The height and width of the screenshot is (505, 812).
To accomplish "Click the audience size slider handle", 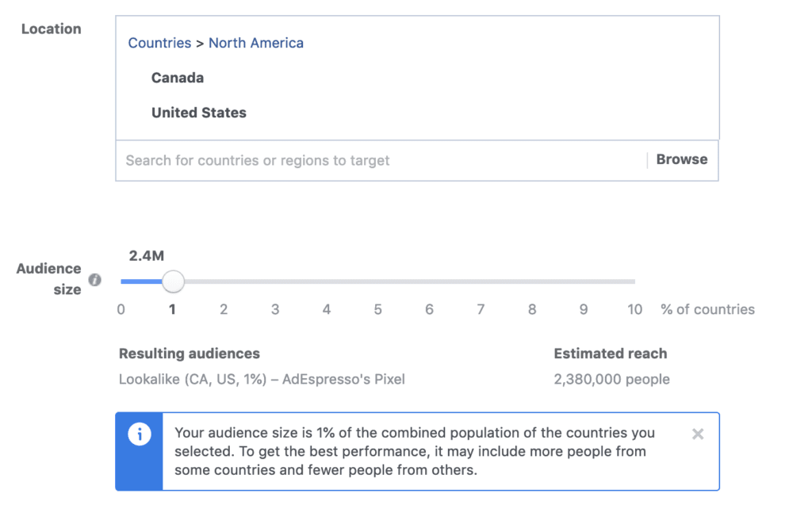I will 173,281.
